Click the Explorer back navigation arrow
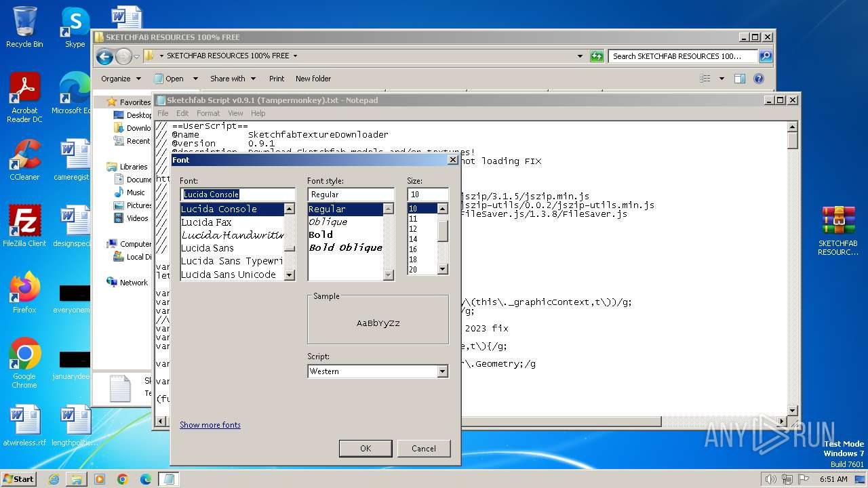The width and height of the screenshot is (868, 488). tap(104, 56)
